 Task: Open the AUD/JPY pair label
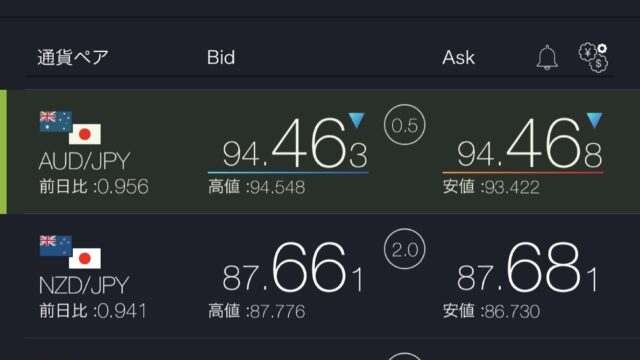[x=84, y=161]
